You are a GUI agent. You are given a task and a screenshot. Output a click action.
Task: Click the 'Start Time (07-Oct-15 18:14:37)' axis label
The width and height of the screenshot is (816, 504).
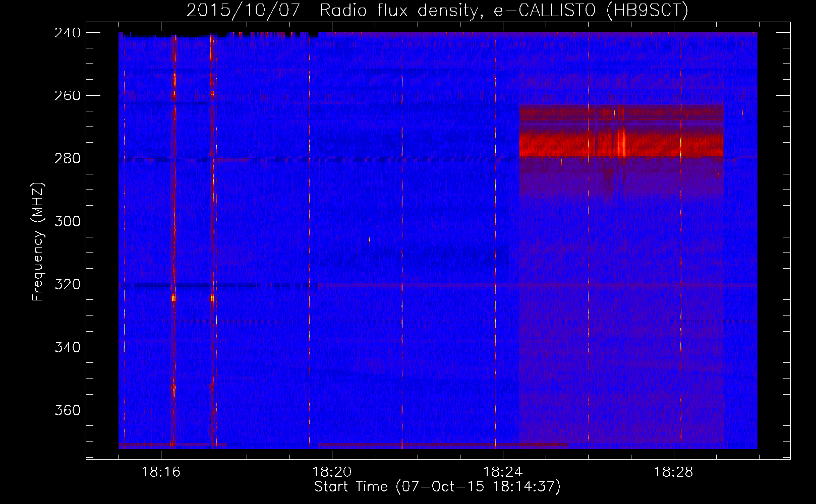tap(437, 487)
